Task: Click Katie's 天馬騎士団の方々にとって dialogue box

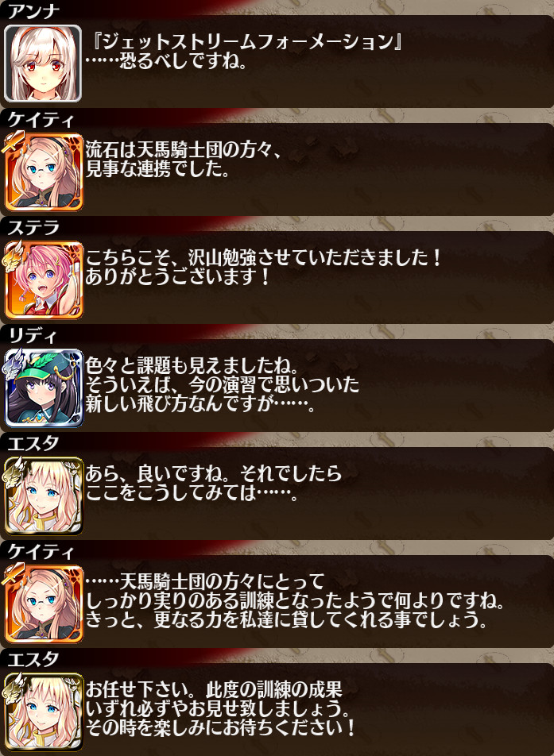Action: click(x=318, y=600)
